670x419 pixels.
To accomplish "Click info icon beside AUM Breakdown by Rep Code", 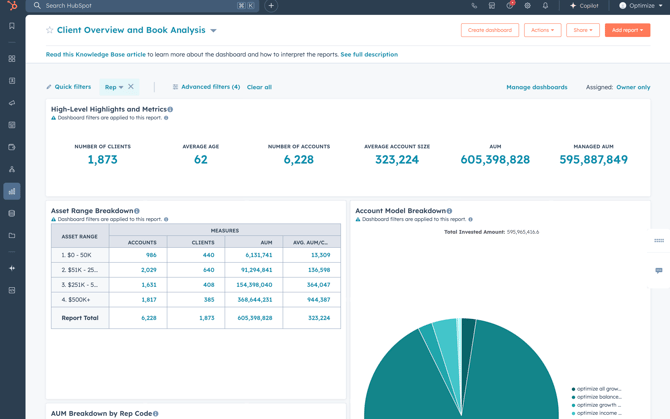I will coord(156,413).
